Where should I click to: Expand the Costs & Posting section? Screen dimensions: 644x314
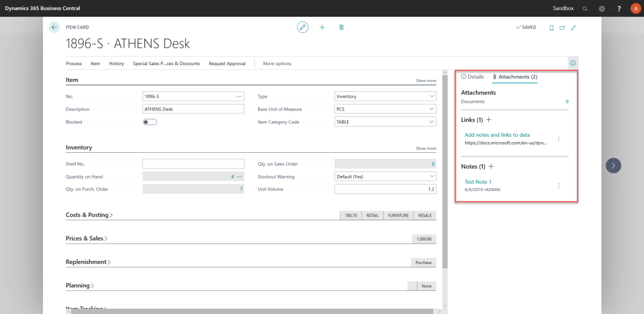(x=89, y=215)
